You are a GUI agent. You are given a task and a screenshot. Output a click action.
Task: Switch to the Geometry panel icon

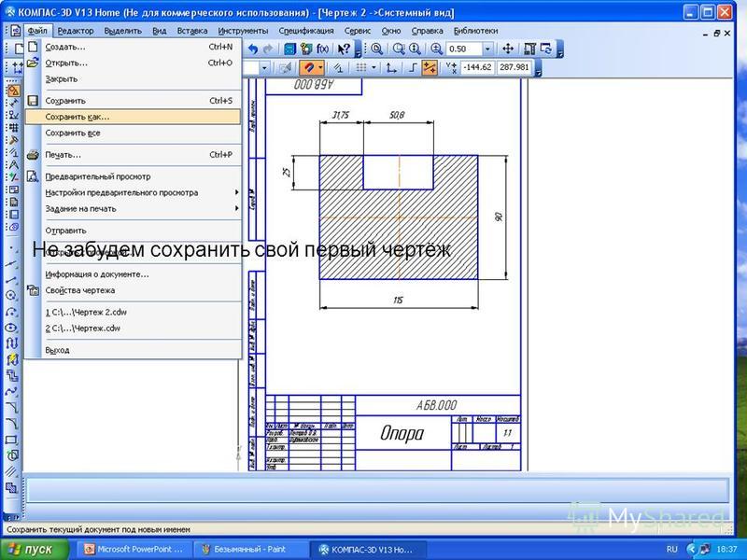(x=13, y=90)
